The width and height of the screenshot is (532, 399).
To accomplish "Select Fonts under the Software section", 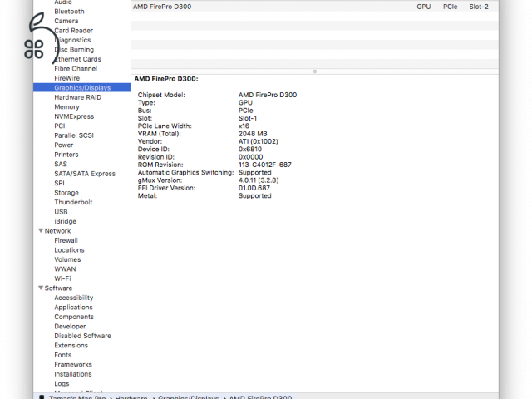I will pyautogui.click(x=62, y=355).
